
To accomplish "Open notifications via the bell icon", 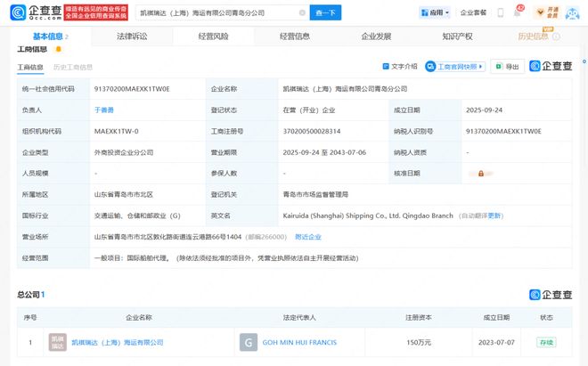I will pos(517,12).
